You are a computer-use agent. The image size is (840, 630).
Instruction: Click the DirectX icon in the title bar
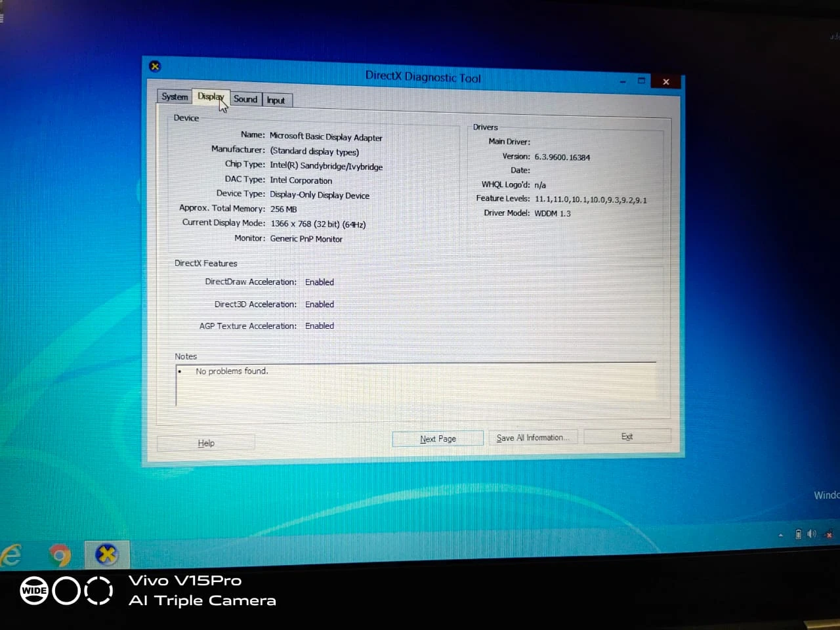[155, 66]
